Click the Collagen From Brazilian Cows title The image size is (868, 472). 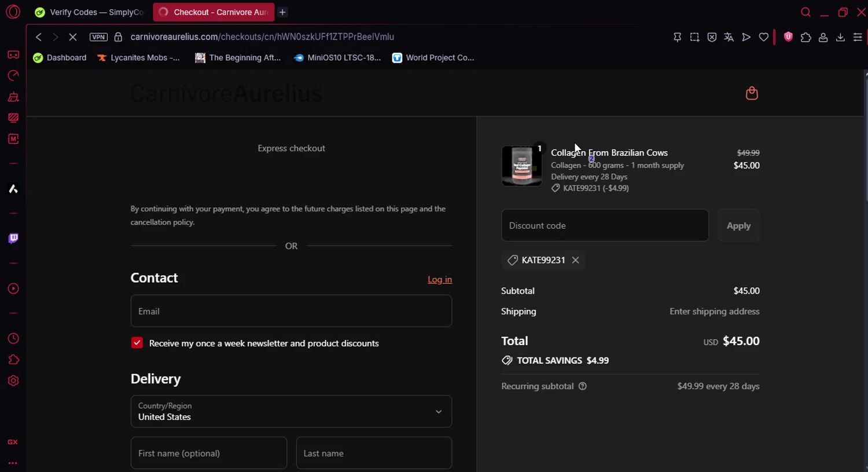(609, 153)
